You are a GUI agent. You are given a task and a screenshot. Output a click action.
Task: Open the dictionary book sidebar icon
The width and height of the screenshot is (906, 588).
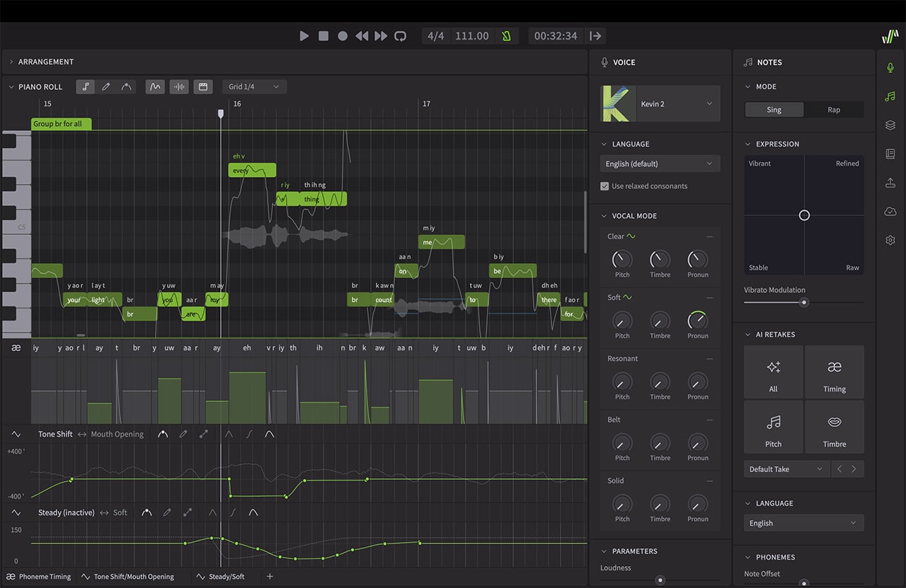tap(890, 154)
